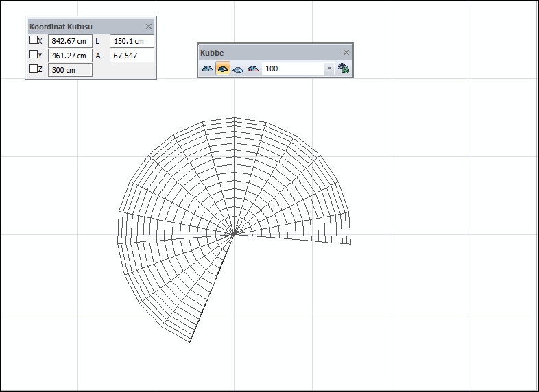Viewport: 539px width, 392px height.
Task: Expand the Kubbe value dropdown arrow
Action: pyautogui.click(x=329, y=69)
